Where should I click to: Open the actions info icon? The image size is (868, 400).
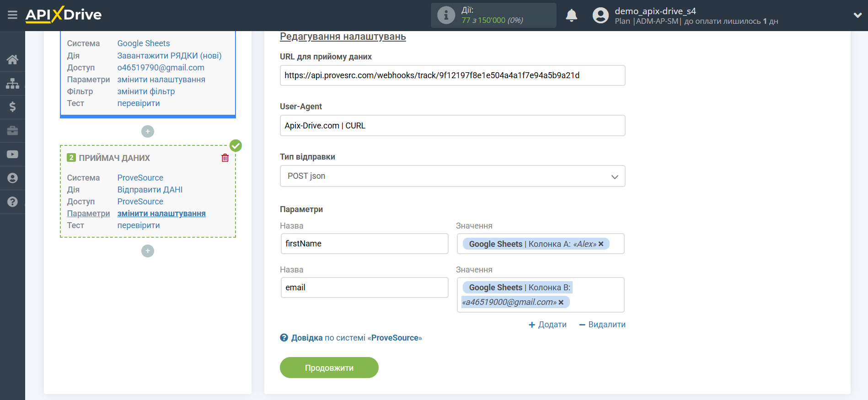446,15
